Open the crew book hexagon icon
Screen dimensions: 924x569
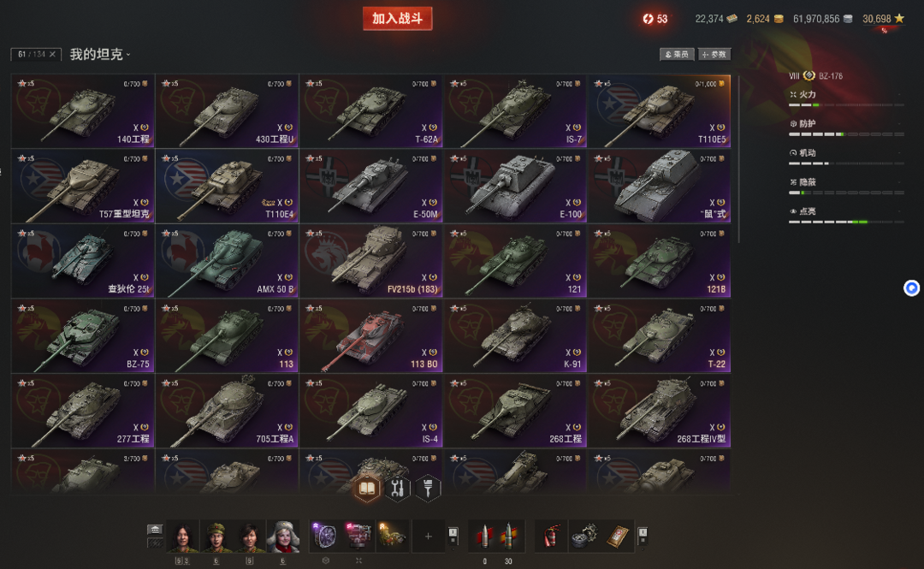pos(366,489)
